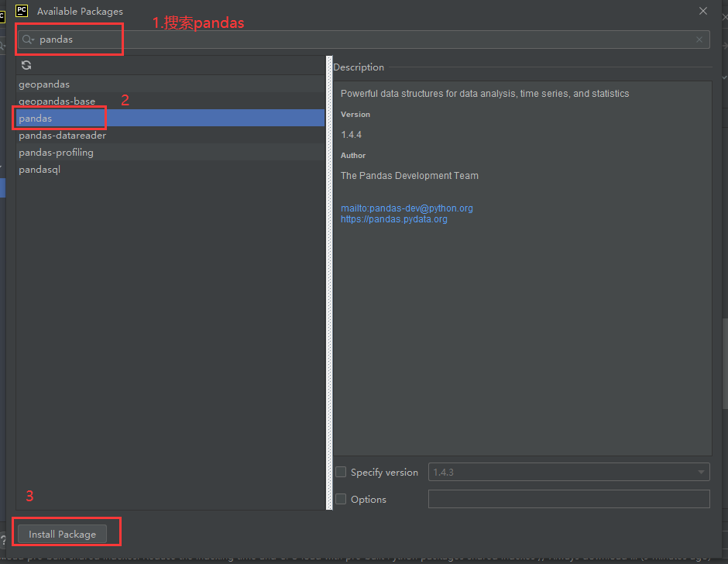Click the refresh packages list icon
Image resolution: width=728 pixels, height=564 pixels.
click(x=26, y=66)
